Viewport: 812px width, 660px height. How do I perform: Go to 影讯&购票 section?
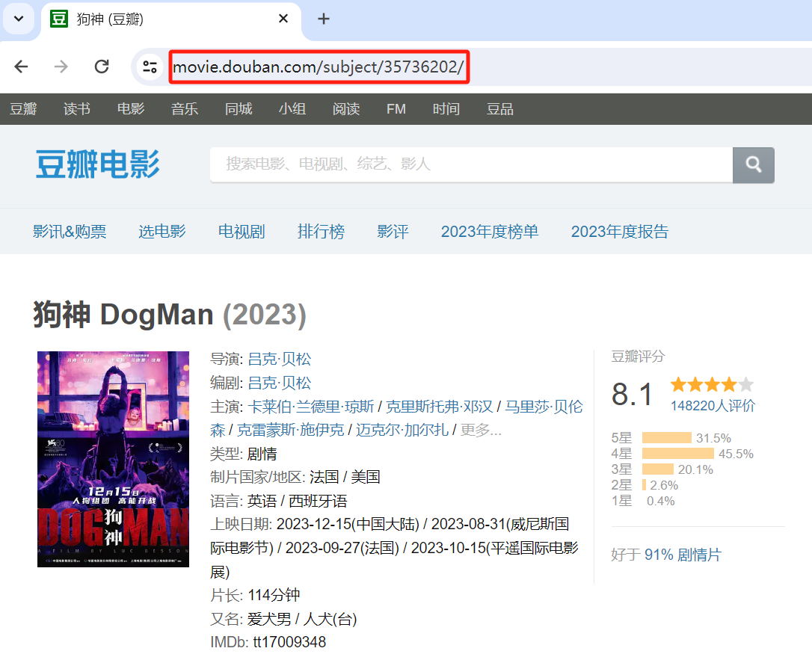point(70,232)
